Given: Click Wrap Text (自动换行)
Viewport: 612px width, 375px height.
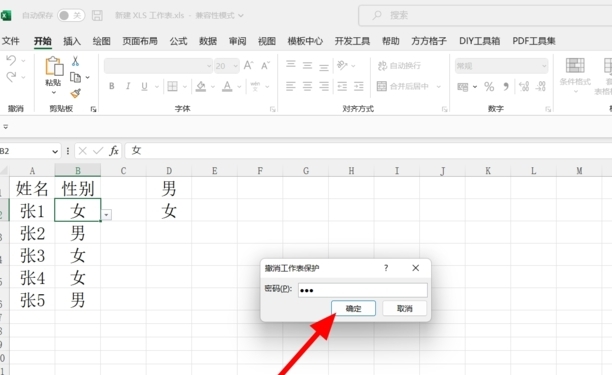Looking at the screenshot, I should pyautogui.click(x=399, y=66).
